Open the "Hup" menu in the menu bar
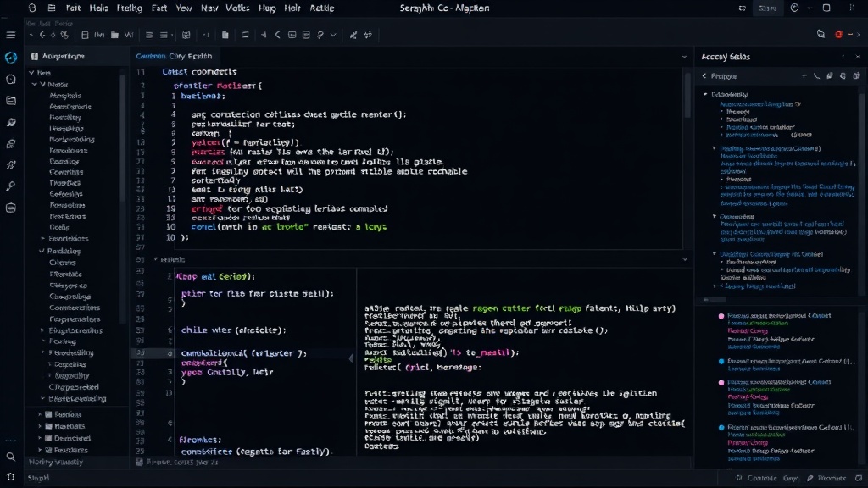The height and width of the screenshot is (488, 868). [267, 8]
